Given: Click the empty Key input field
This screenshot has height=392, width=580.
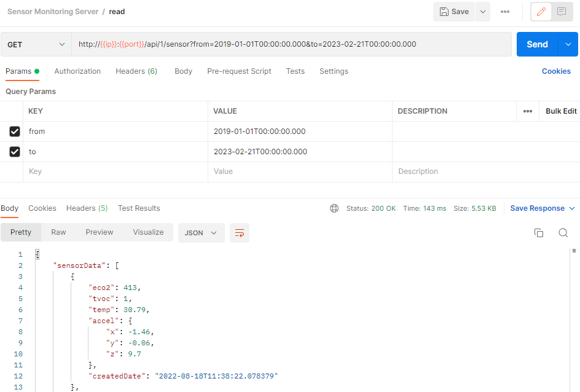Looking at the screenshot, I should pos(116,171).
